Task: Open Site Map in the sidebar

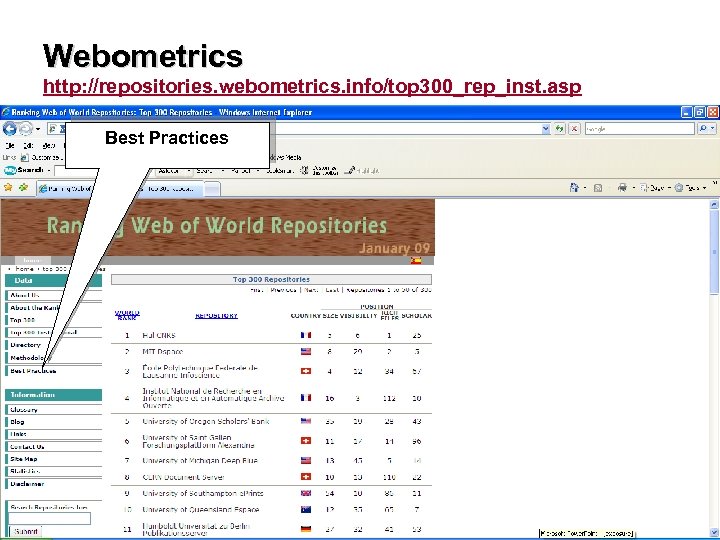Action: coord(24,459)
